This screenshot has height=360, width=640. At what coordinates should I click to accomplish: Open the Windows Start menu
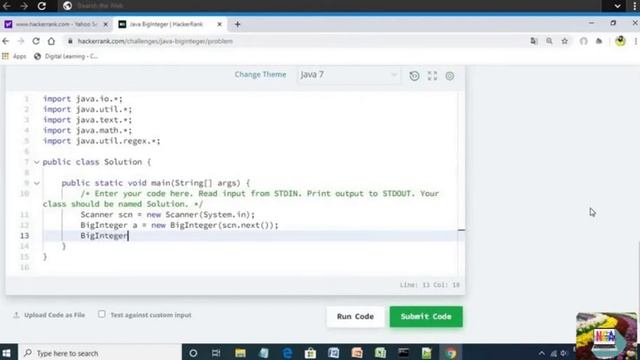click(7, 353)
